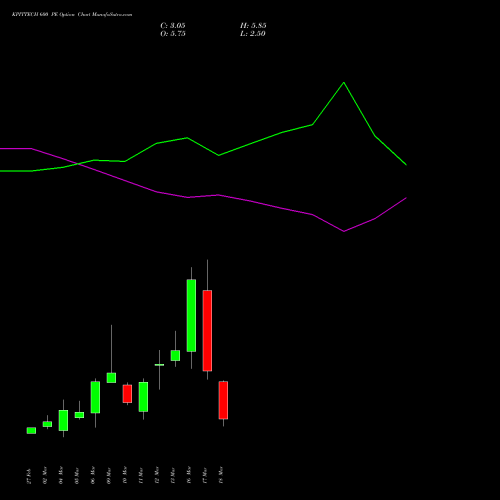This screenshot has width=500, height=500.
Task: Click the last red candlestick for 18 Mar
Action: [223, 400]
